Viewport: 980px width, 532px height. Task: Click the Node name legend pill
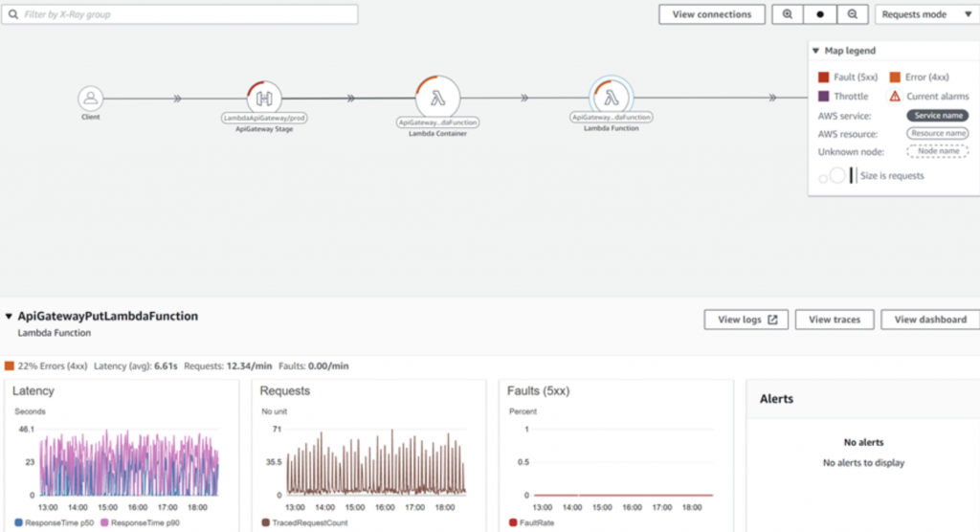point(938,150)
